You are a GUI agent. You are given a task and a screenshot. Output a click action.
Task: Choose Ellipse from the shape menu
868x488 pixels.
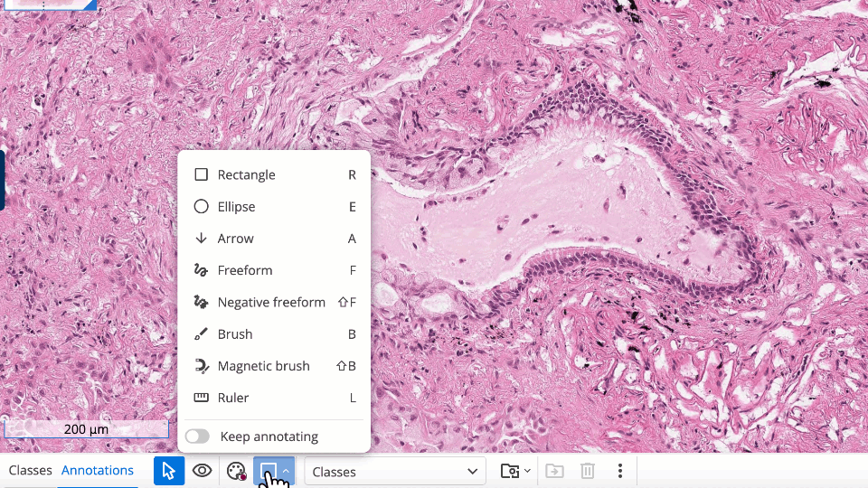[236, 207]
